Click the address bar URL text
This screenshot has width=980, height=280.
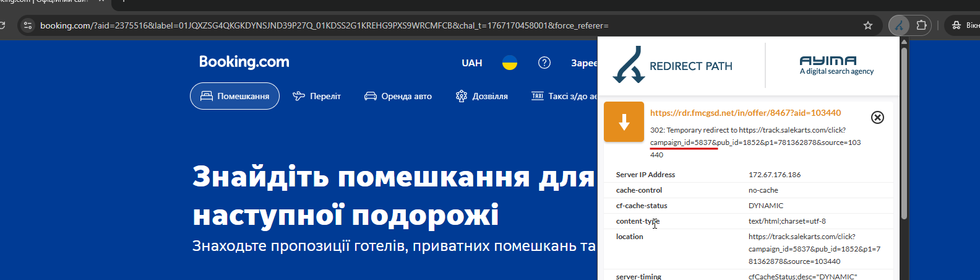pyautogui.click(x=324, y=25)
